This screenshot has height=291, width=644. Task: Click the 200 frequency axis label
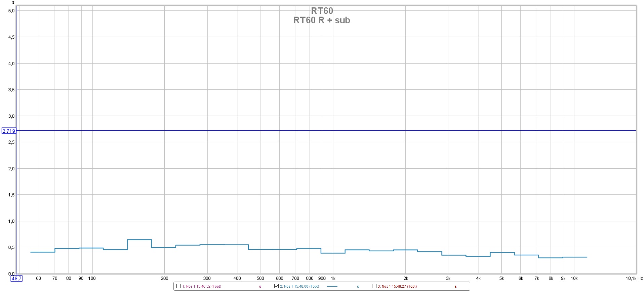[164, 278]
